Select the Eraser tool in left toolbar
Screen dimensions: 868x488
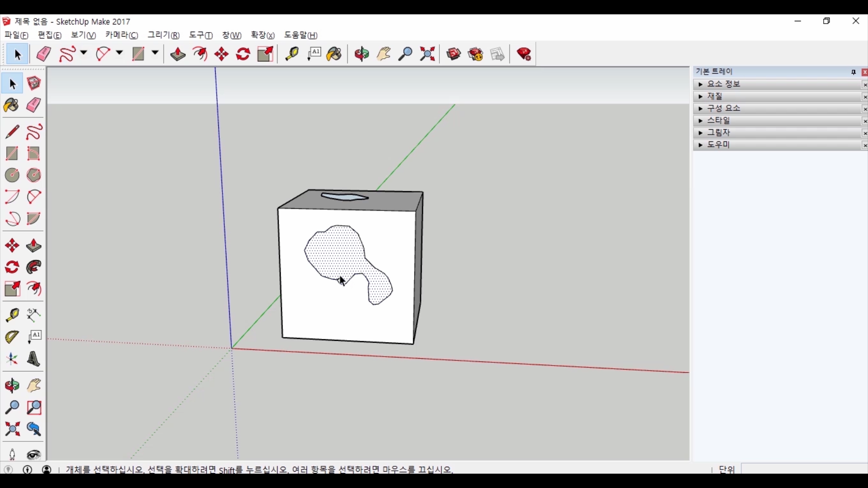[x=34, y=105]
